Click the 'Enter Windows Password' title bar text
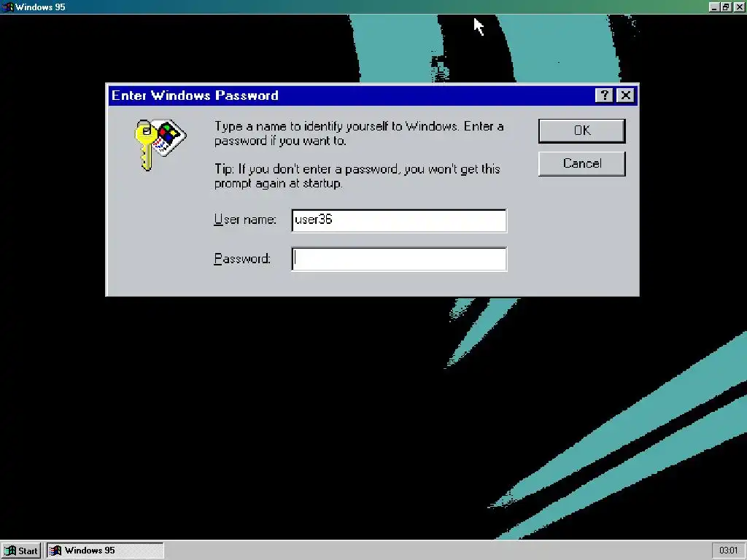Image resolution: width=747 pixels, height=560 pixels. 195,96
